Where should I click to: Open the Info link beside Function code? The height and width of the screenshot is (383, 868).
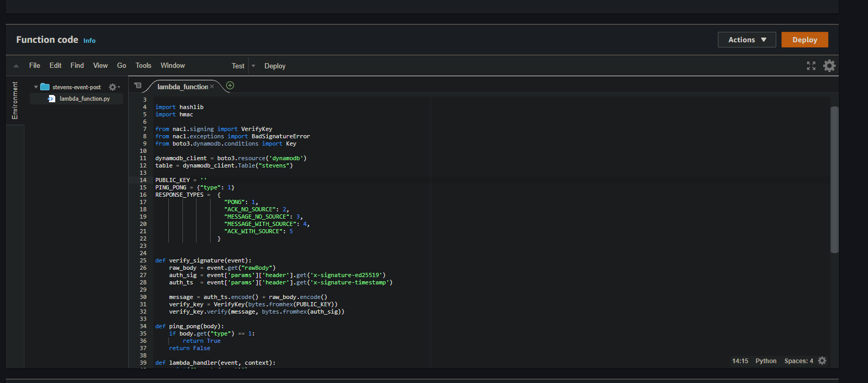(x=90, y=41)
